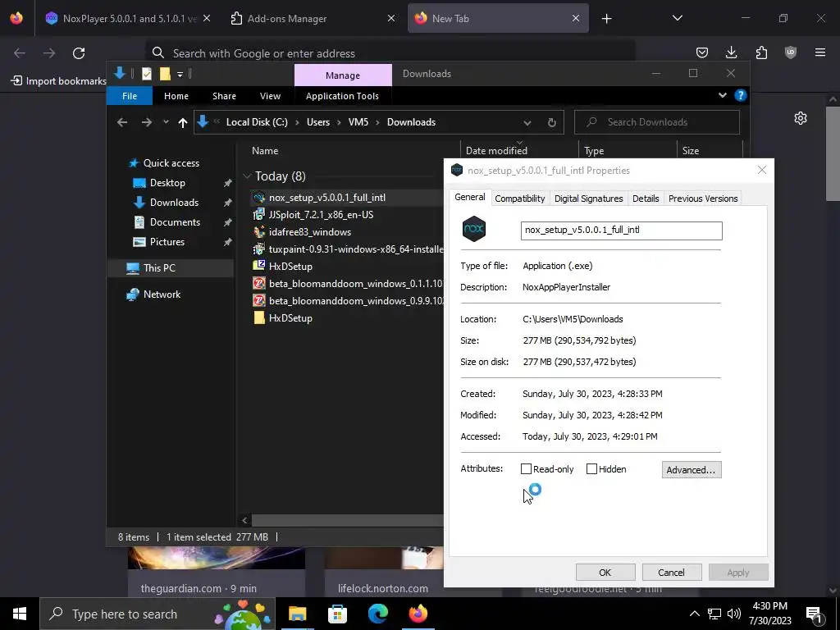
Task: Open Microsoft Edge from the taskbar
Action: coord(377,614)
